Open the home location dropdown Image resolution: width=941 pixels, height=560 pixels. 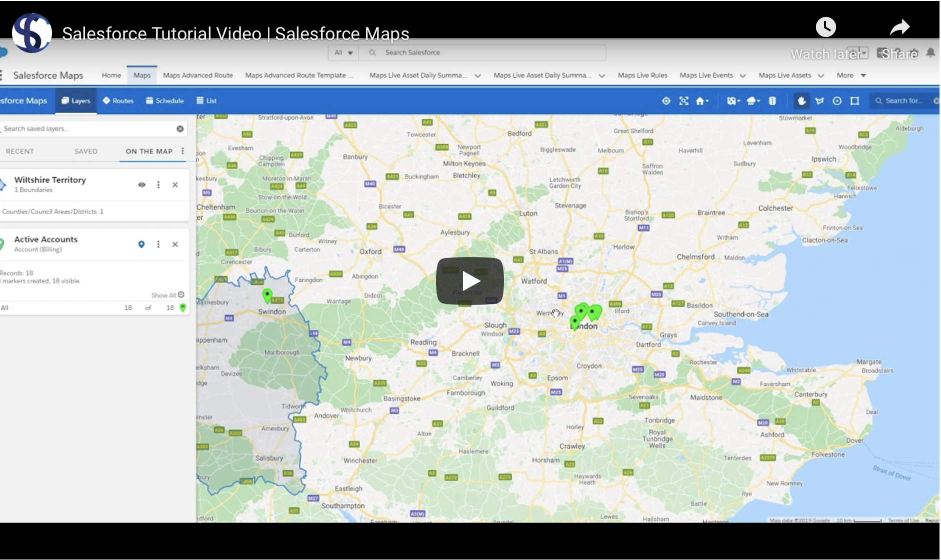click(702, 101)
